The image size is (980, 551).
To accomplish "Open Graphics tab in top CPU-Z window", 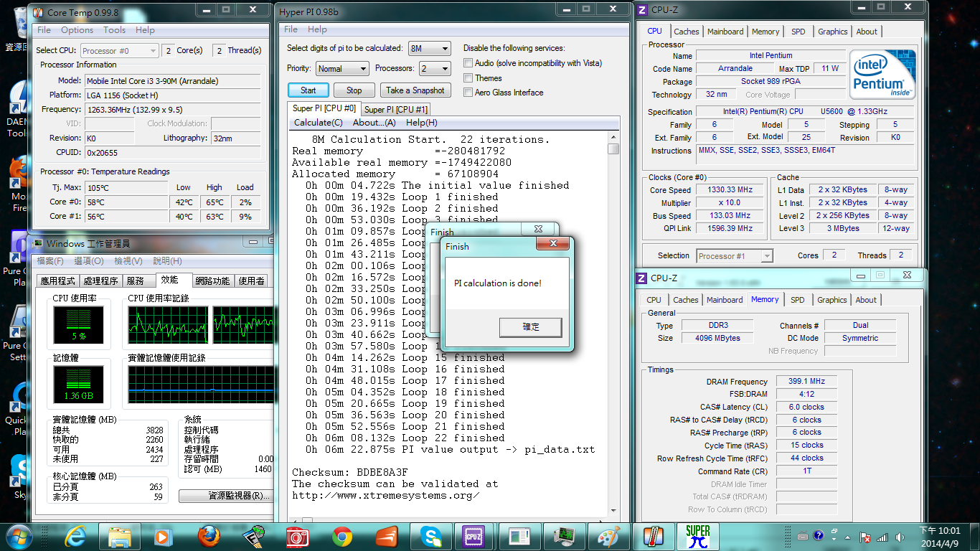I will (832, 32).
